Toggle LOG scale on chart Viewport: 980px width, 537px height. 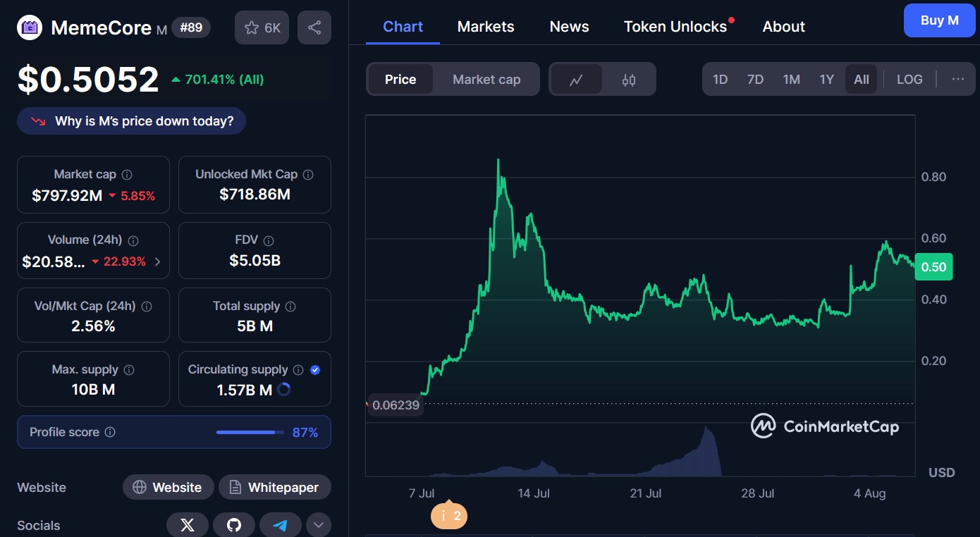[909, 80]
